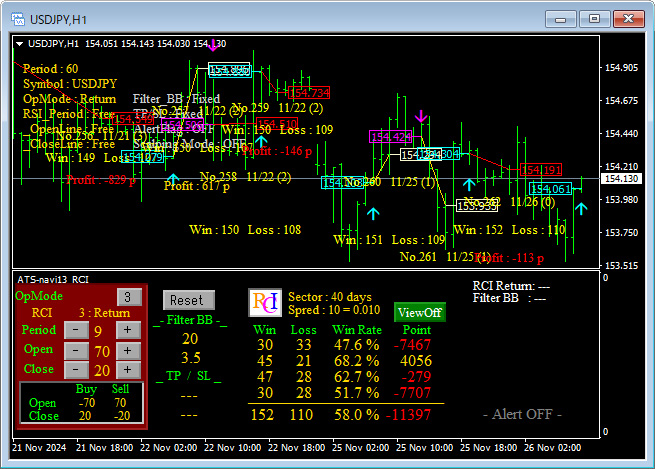Viewport: 655px width, 469px height.
Task: Decrease the Period value with minus
Action: point(76,330)
